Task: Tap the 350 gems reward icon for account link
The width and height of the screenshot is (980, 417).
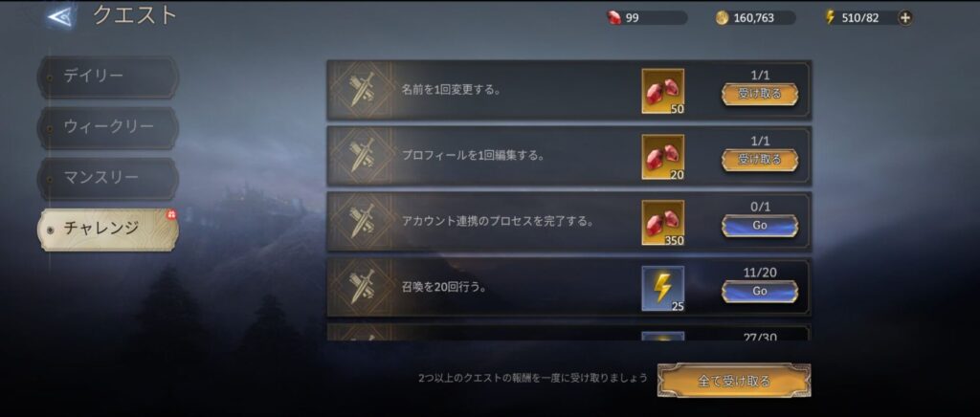Action: (663, 222)
